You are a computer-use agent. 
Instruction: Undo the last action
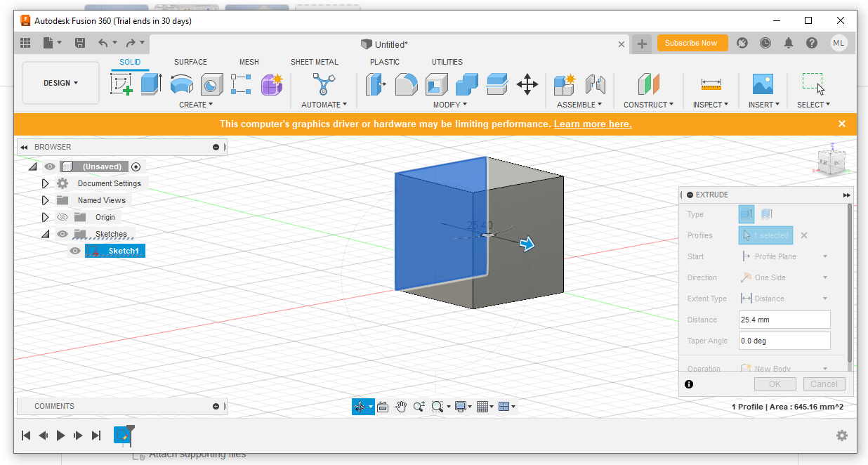(104, 43)
